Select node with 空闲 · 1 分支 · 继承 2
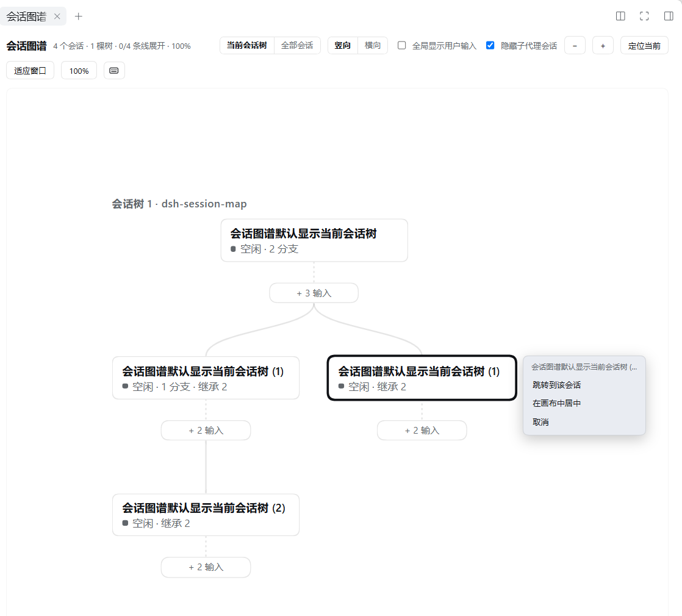The height and width of the screenshot is (616, 682). coord(206,378)
